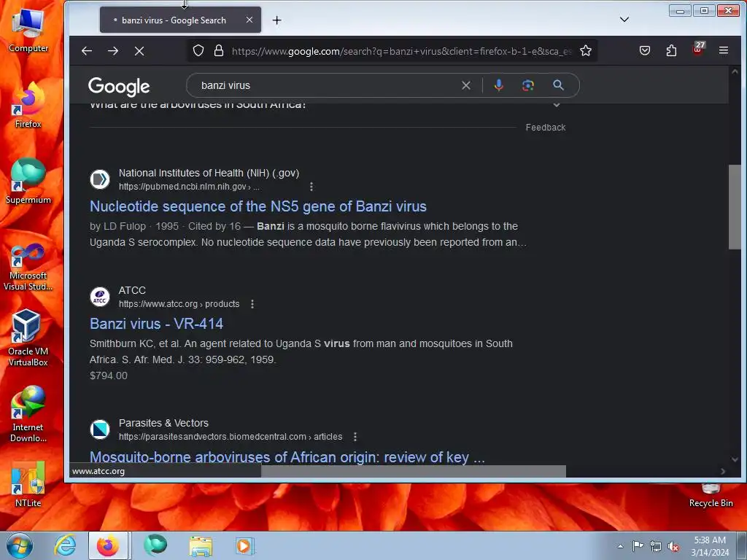Image resolution: width=747 pixels, height=560 pixels.
Task: Click the browser address bar URL
Action: point(402,51)
